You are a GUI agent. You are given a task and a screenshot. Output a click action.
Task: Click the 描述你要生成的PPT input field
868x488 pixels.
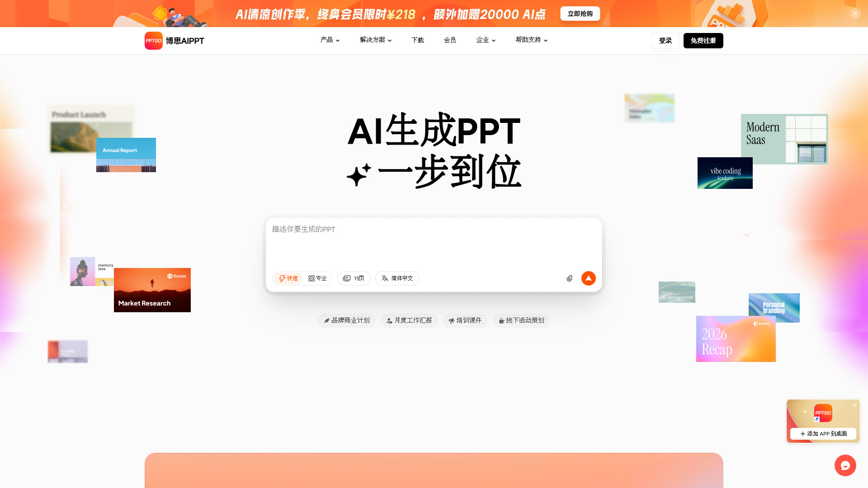tap(434, 244)
